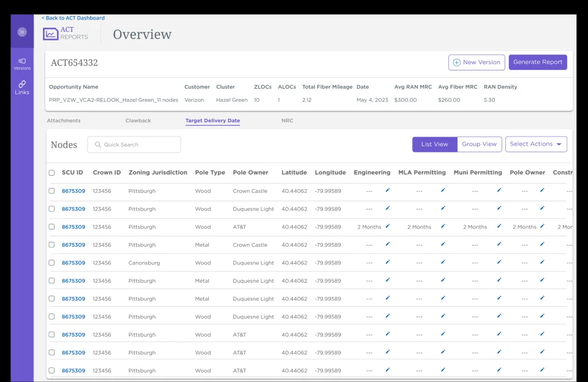Viewport: 588px width, 382px height.
Task: Open SCU ID link in Canonsburg row
Action: click(73, 263)
